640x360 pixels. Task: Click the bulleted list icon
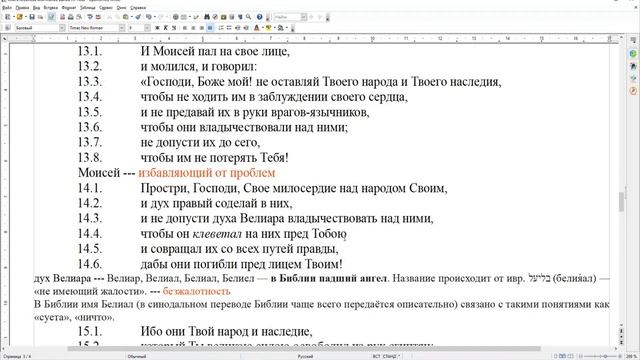point(229,28)
